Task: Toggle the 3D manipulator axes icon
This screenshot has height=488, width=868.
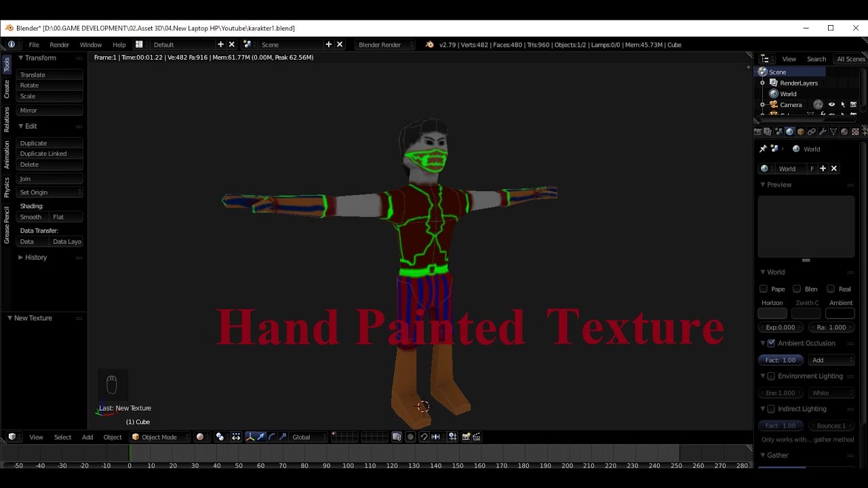Action: [250, 437]
